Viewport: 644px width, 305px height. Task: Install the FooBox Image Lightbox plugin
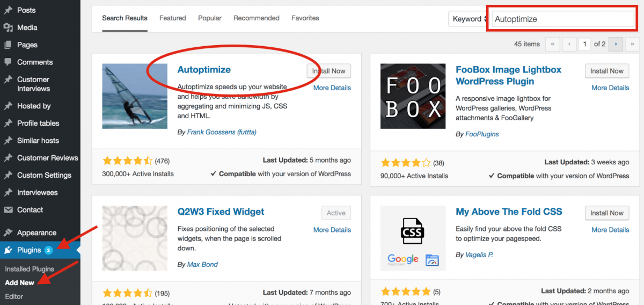tap(607, 71)
